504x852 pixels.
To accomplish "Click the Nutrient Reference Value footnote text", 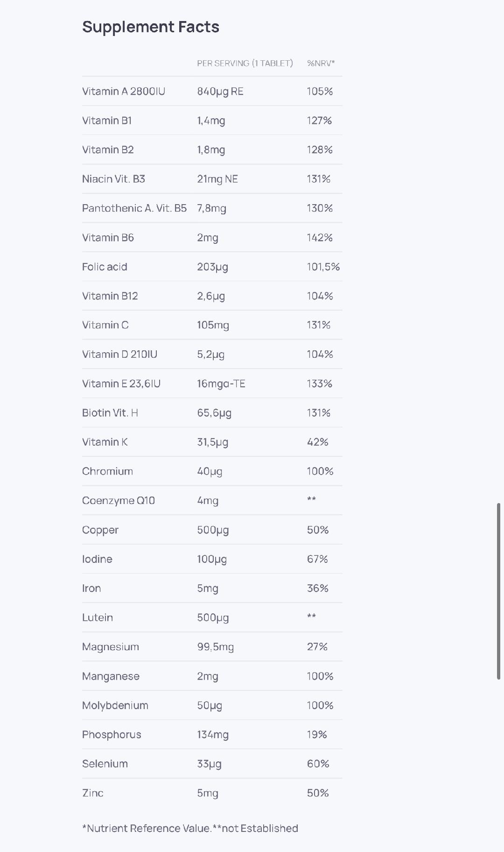I will click(x=190, y=828).
